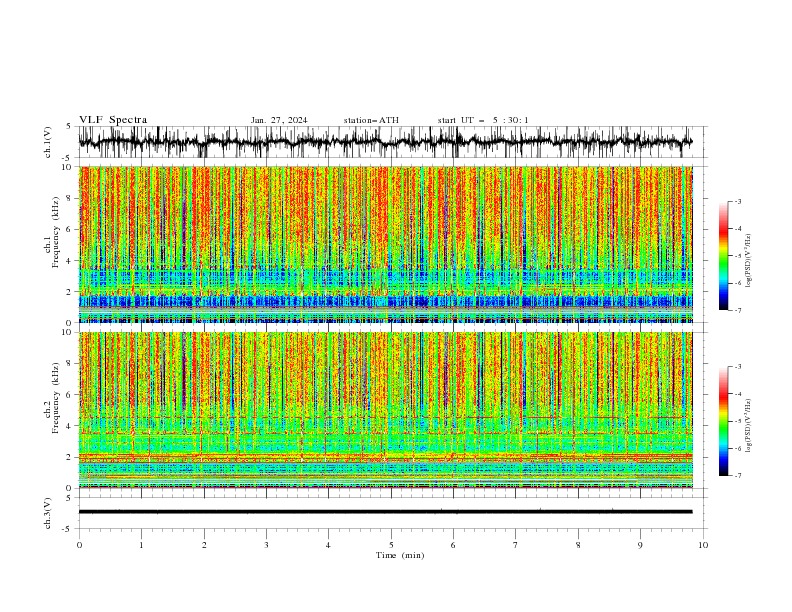Click the 'ch.1(V)' axis label
The width and height of the screenshot is (792, 612).
[x=48, y=142]
